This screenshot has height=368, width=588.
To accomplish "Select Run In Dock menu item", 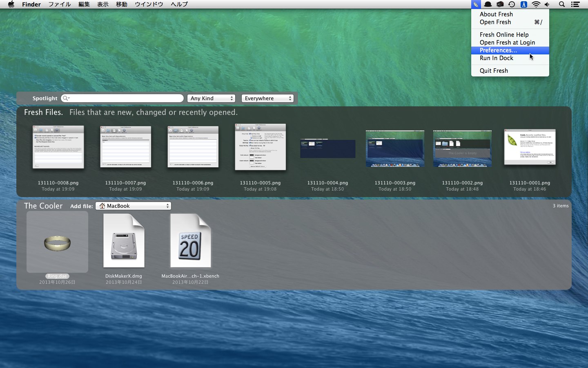I will click(497, 58).
